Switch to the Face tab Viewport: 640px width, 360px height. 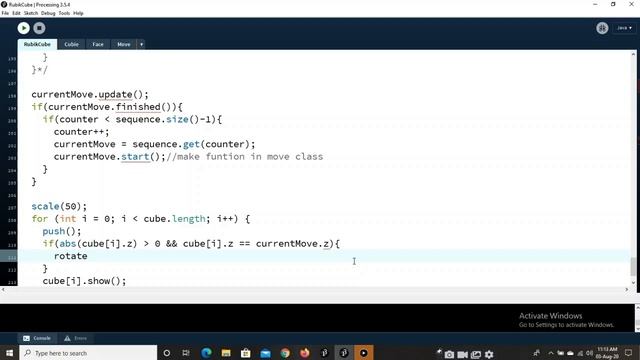tap(98, 44)
